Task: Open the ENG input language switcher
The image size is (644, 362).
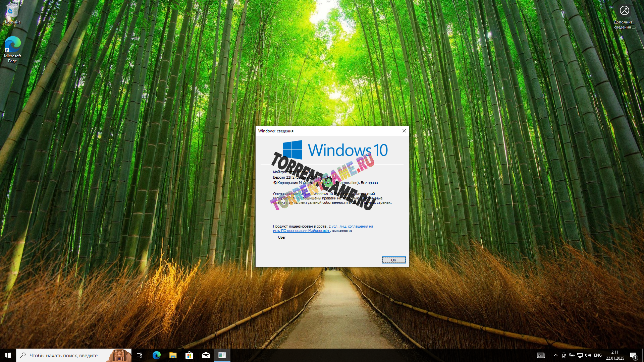Action: click(598, 355)
